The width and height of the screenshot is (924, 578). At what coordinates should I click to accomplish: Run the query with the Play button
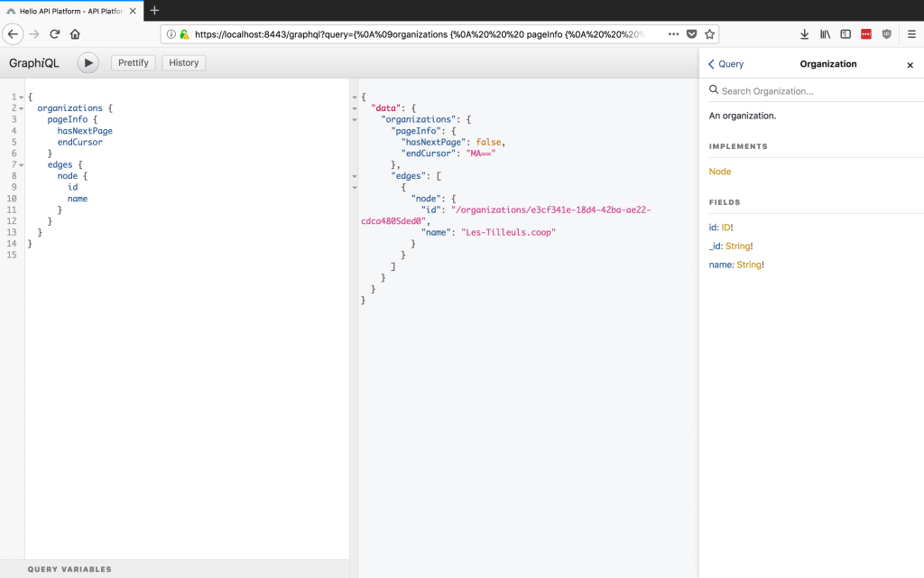(x=87, y=62)
